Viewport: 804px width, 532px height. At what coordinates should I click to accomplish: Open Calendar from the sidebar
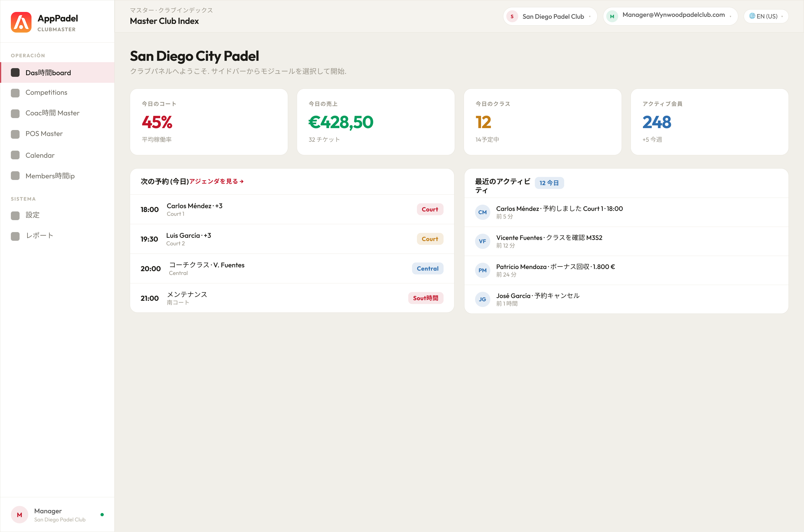pyautogui.click(x=57, y=155)
